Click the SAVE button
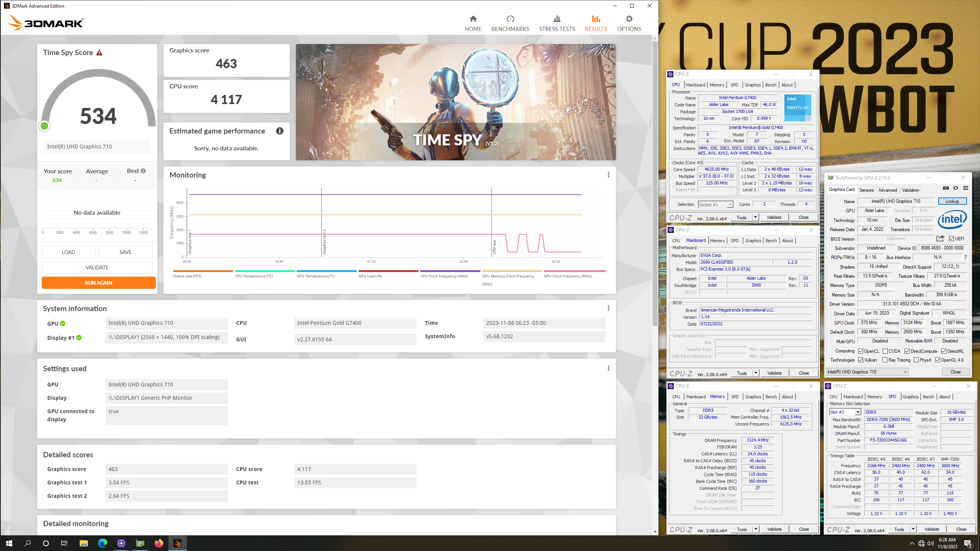Viewport: 980px width, 551px height. click(x=126, y=252)
